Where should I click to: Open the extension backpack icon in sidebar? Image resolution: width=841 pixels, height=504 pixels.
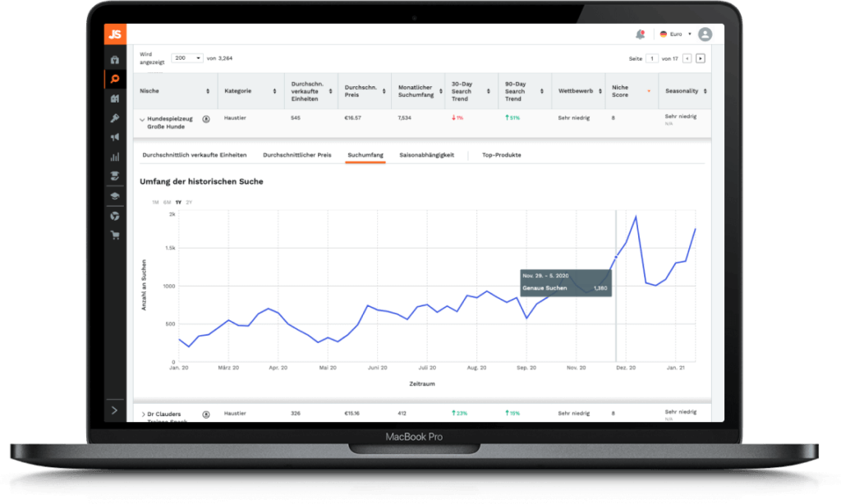pos(115,60)
